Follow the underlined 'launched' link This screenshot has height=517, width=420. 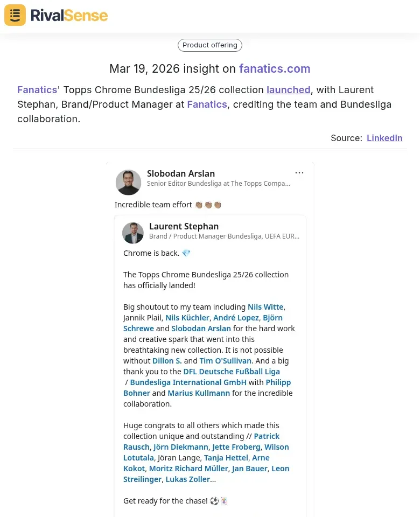(x=288, y=90)
